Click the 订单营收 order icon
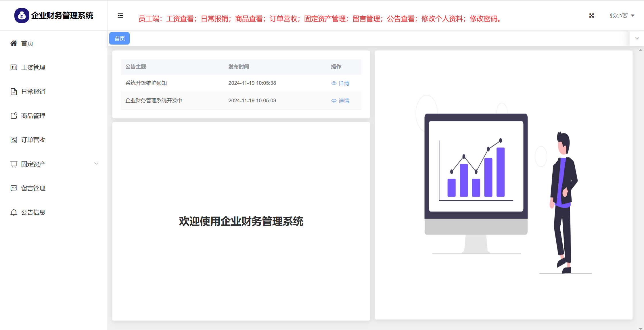Screen dimensions: 644x330 [x=14, y=140]
